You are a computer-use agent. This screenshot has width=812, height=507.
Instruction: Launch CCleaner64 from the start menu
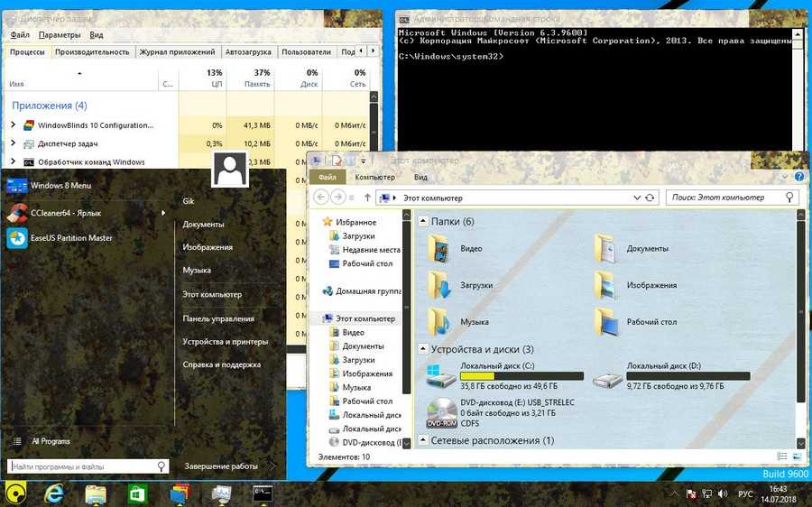63,213
